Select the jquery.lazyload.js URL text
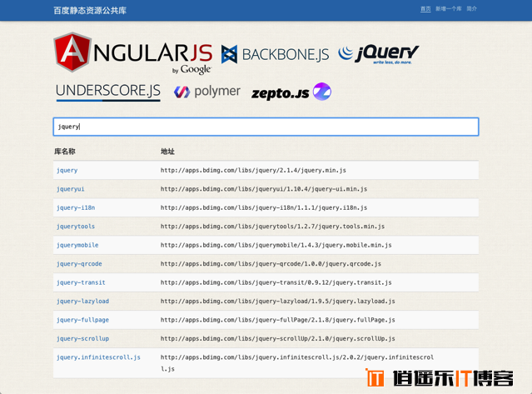Image resolution: width=532 pixels, height=394 pixels. click(277, 301)
